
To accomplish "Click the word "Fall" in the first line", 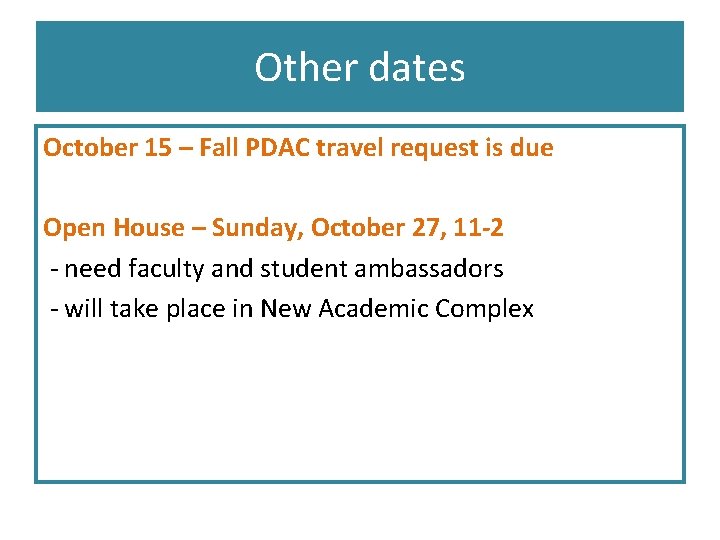I will coord(221,148).
